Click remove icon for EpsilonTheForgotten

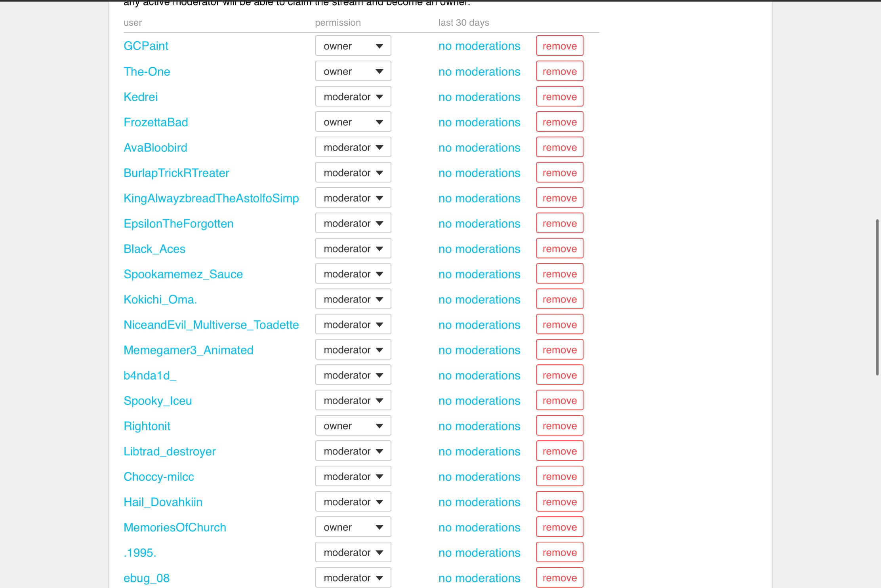coord(559,223)
